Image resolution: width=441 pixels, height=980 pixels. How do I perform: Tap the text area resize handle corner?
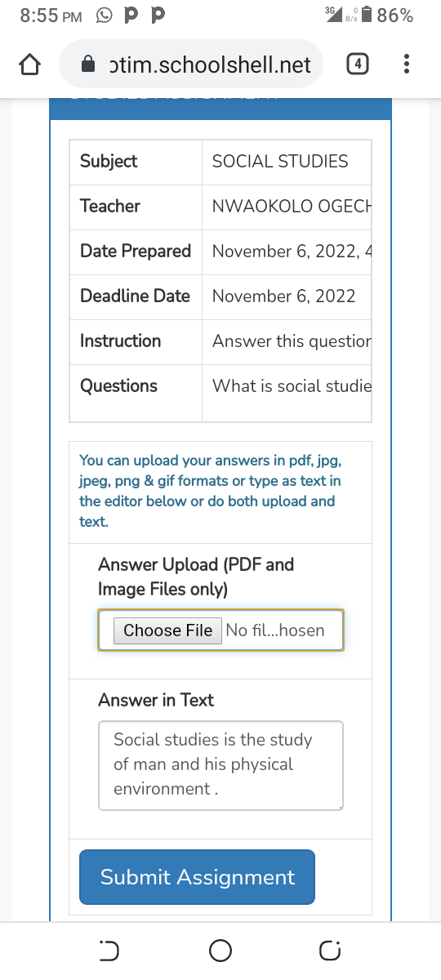(x=338, y=805)
